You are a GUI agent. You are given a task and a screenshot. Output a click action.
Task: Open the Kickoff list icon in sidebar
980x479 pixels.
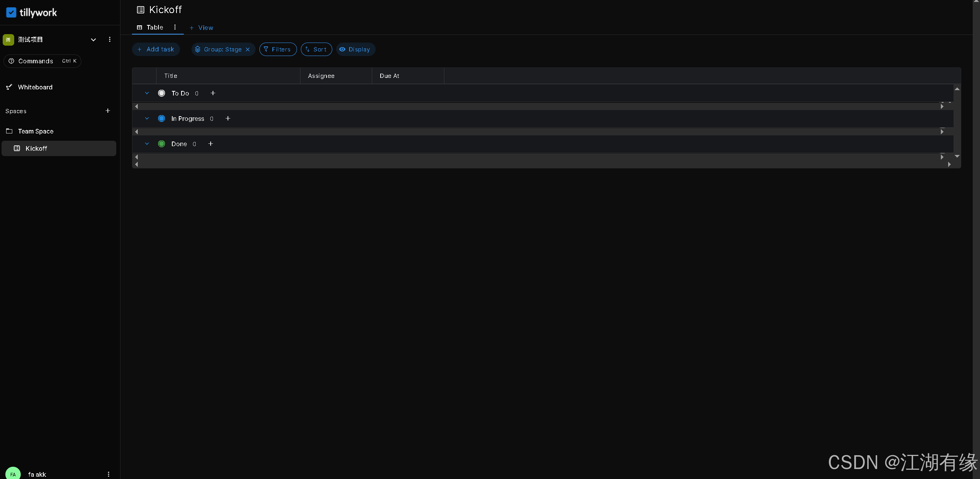click(x=16, y=148)
